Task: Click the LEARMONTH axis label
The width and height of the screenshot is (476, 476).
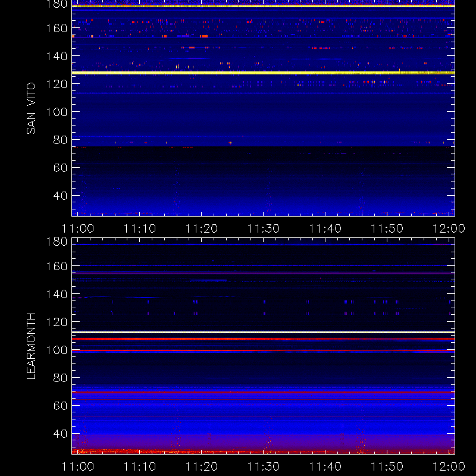Action: coord(31,346)
